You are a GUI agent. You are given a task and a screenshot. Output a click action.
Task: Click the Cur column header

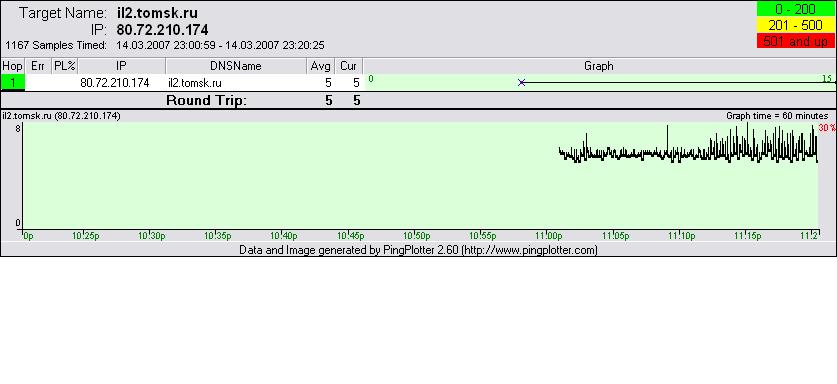tap(349, 66)
